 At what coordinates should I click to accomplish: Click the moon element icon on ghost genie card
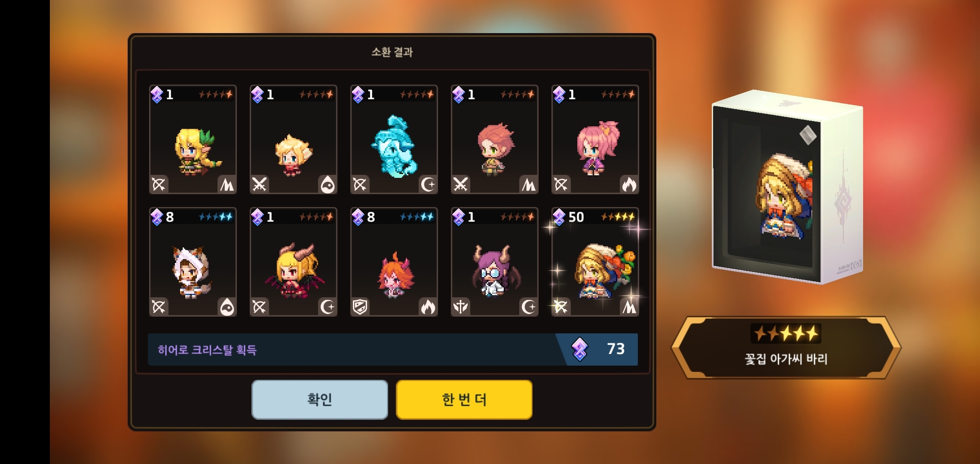(428, 184)
